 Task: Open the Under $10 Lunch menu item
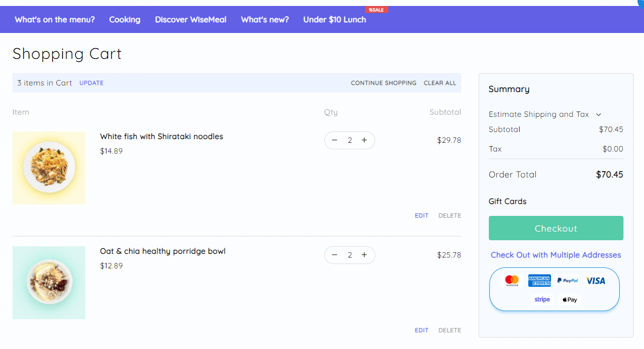click(334, 19)
